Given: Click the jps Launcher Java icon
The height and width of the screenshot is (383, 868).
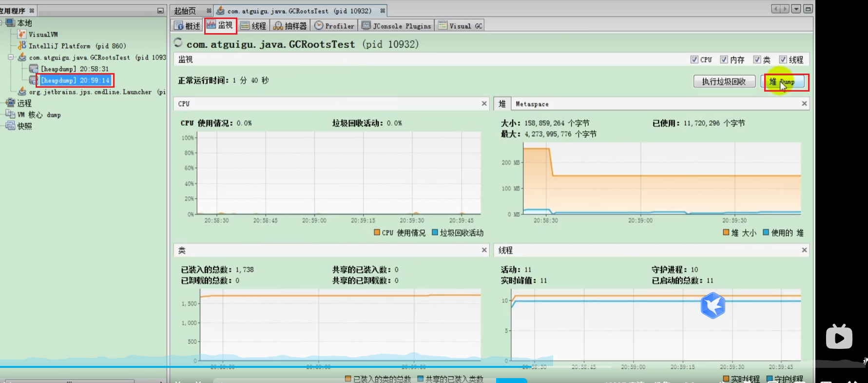Looking at the screenshot, I should pyautogui.click(x=22, y=91).
